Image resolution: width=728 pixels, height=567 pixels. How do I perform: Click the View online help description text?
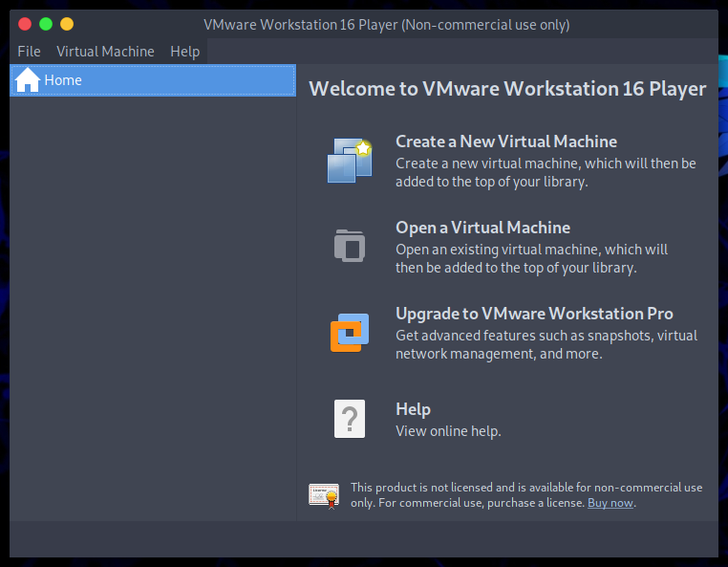point(448,431)
